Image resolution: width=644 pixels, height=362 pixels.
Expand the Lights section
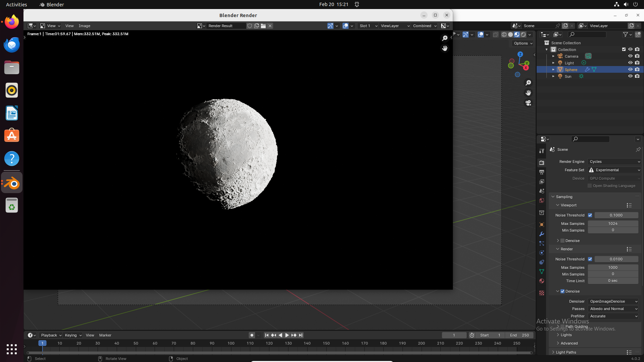558,335
